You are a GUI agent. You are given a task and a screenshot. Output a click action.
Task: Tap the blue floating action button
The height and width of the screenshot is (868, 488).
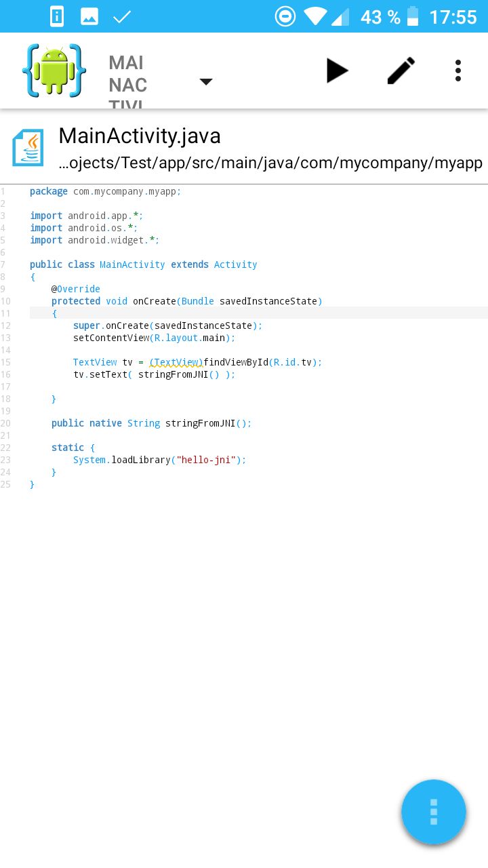[434, 812]
